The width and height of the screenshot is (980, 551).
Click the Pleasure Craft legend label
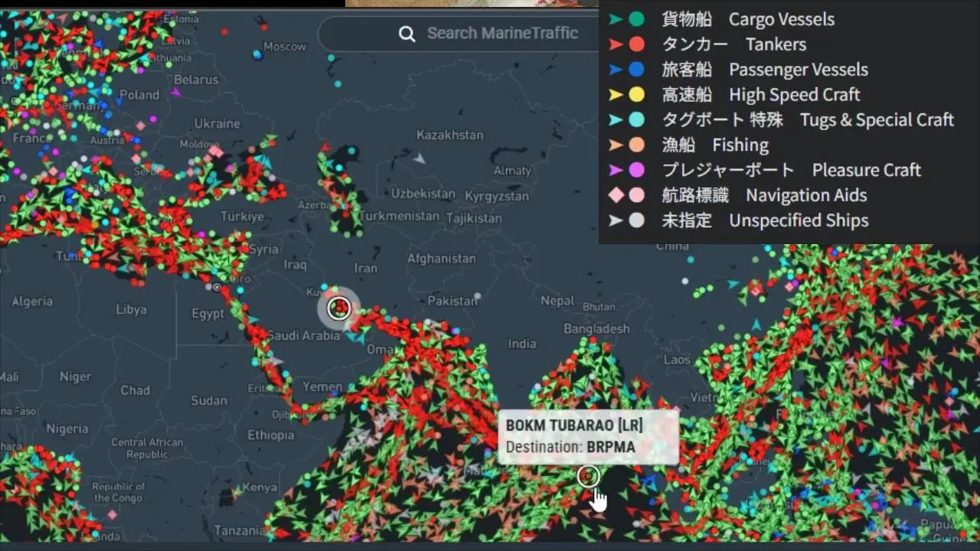[867, 170]
